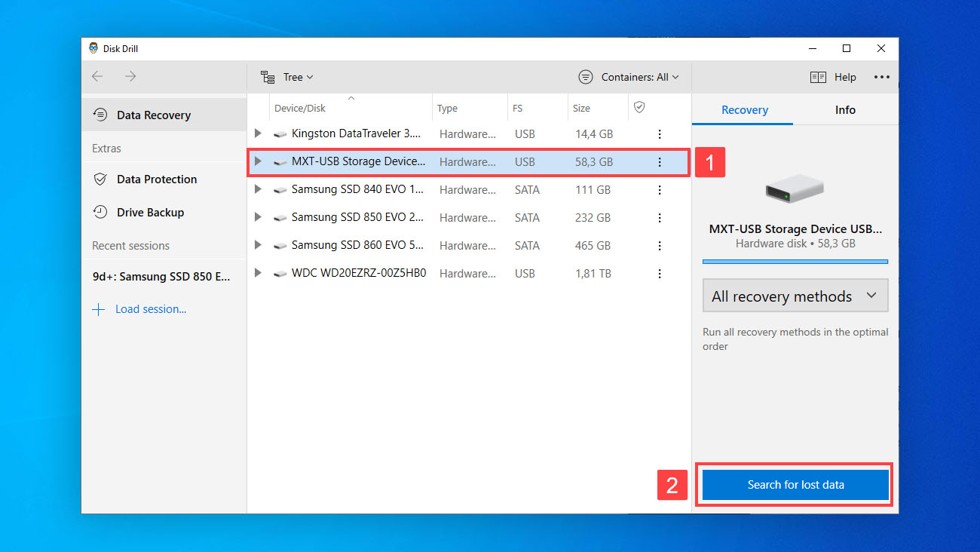Select Samsung SSD 840 EVO 1... disk name
The image size is (980, 552).
[357, 189]
